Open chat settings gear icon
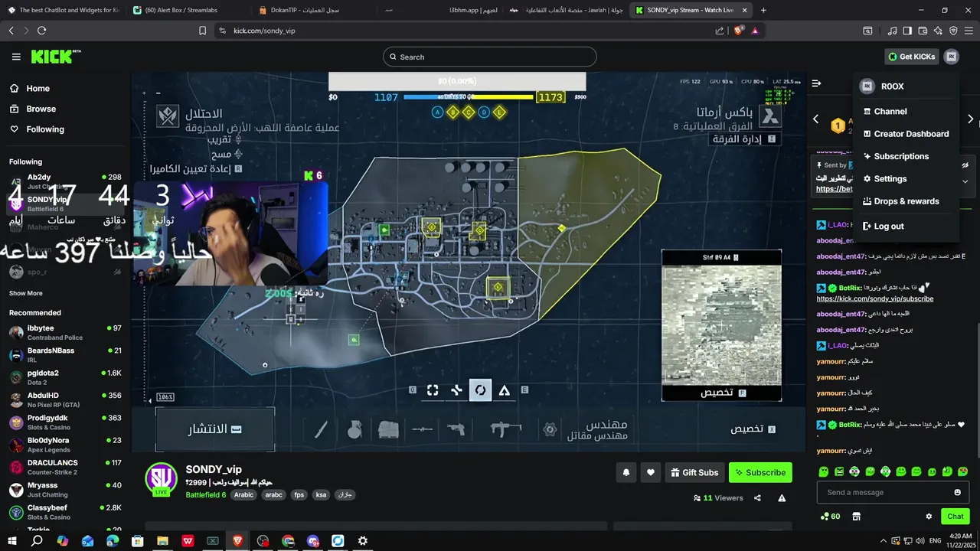The image size is (980, 551). pos(929,517)
